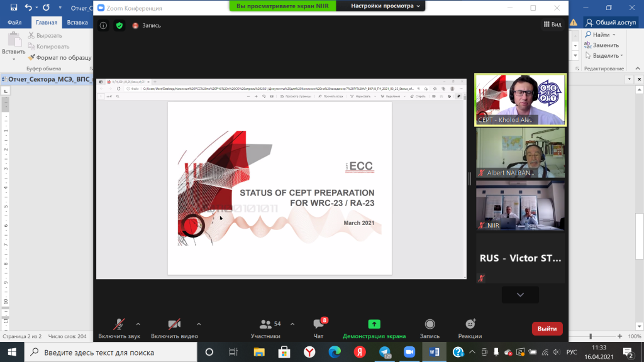Unmute the microphone
This screenshot has height=362, width=644.
[x=118, y=324]
